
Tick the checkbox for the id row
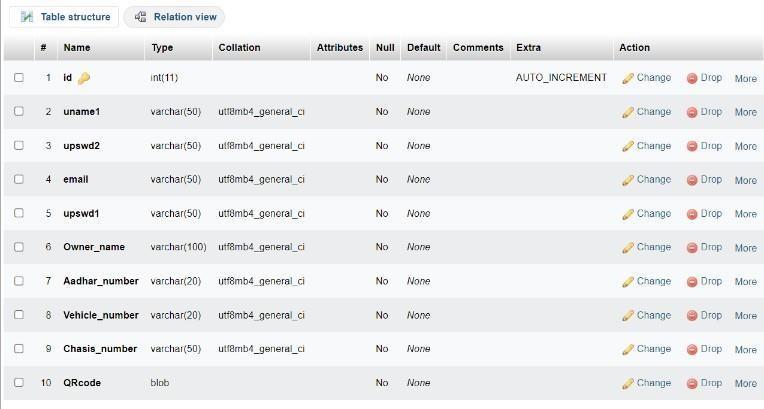coord(19,77)
